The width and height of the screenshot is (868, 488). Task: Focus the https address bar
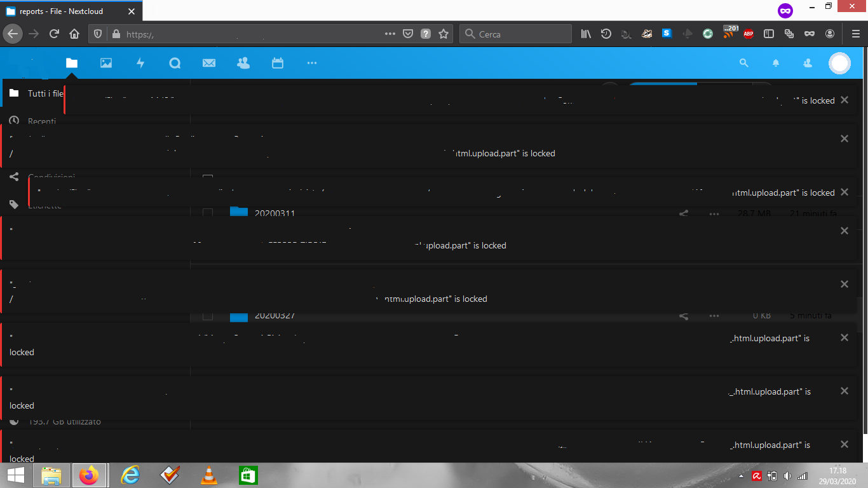point(251,34)
